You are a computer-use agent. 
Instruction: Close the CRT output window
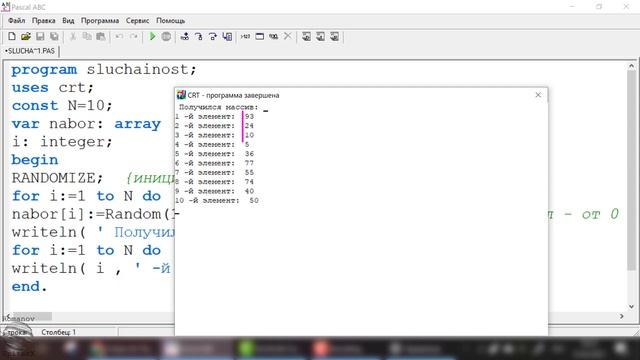tap(538, 95)
